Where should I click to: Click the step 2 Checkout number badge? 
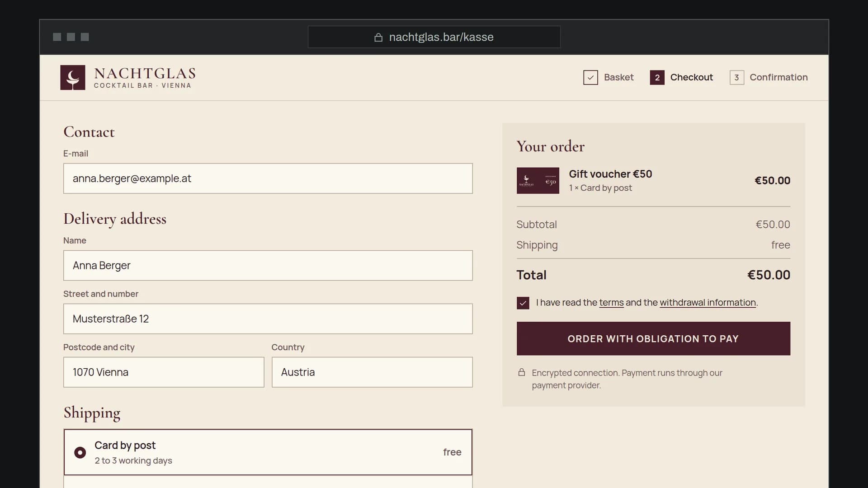click(657, 77)
